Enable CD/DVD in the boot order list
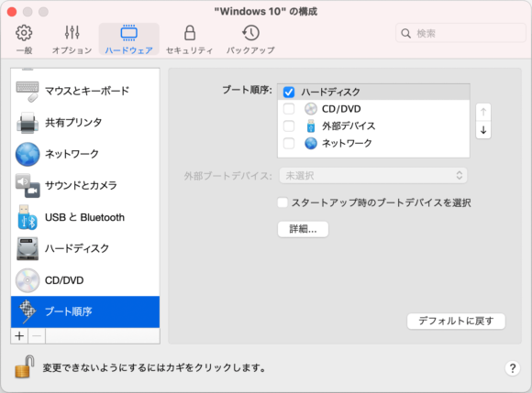 click(x=289, y=109)
